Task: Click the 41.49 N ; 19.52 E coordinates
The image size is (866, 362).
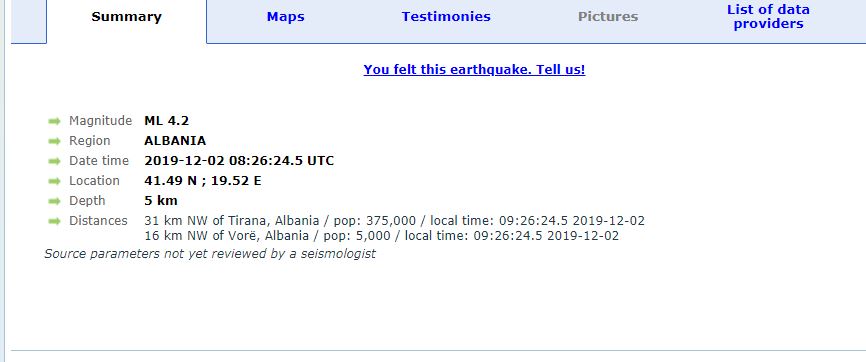Action: tap(203, 181)
